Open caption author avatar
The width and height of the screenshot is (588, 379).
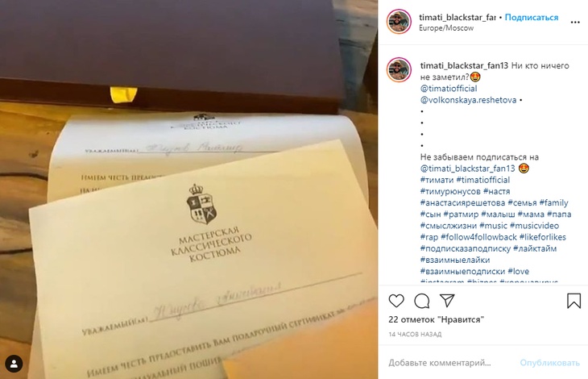[399, 70]
